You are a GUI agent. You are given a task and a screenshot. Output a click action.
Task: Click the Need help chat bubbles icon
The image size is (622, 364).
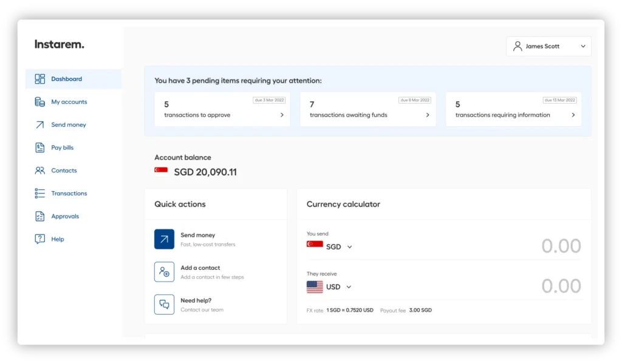(x=164, y=305)
